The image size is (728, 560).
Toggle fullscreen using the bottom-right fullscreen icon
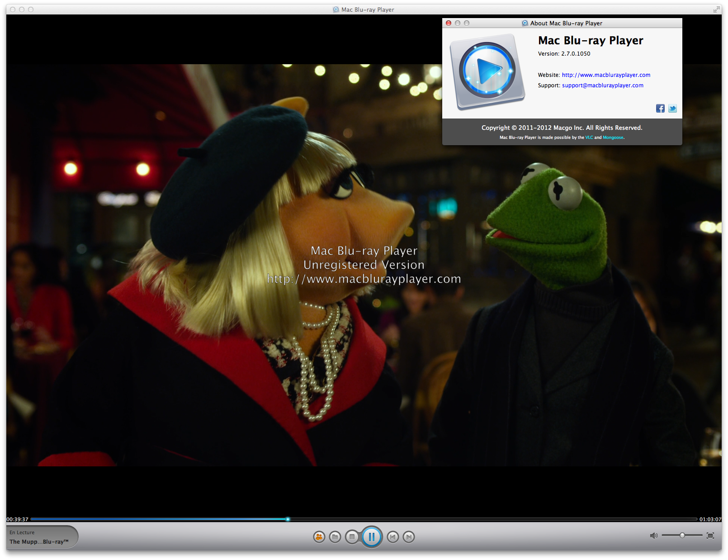(x=710, y=536)
